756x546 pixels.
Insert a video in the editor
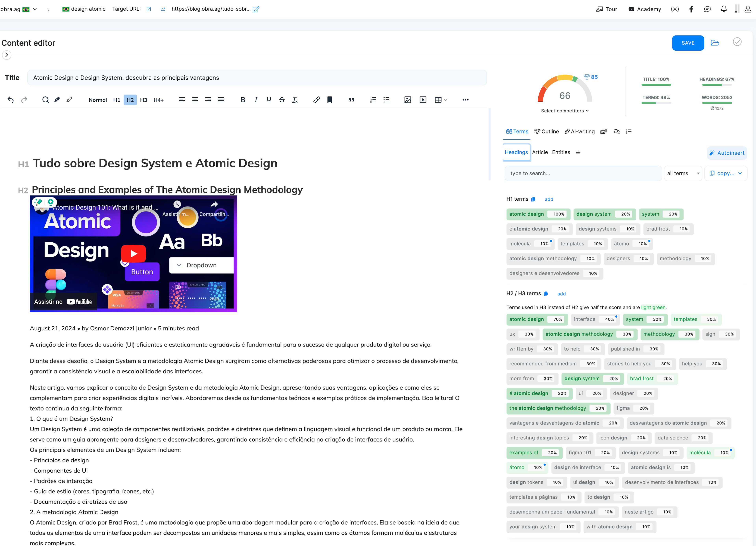point(423,100)
